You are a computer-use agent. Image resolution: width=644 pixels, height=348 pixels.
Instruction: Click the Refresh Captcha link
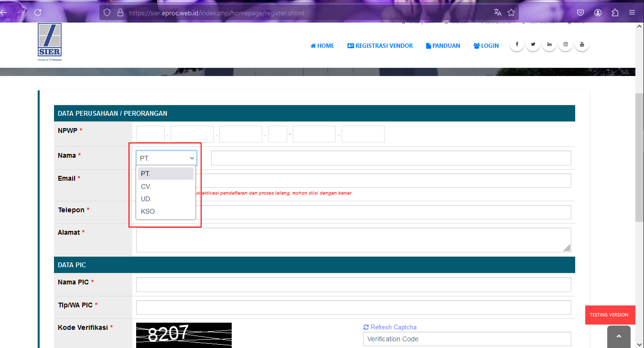[390, 327]
